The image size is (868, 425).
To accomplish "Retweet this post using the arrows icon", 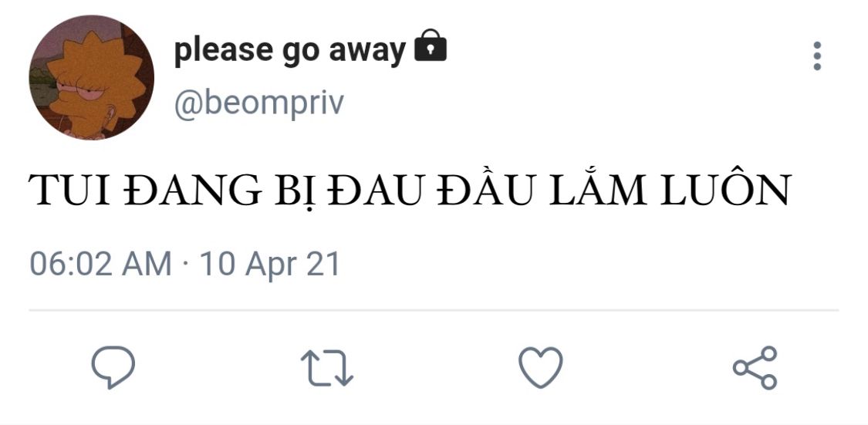I will [x=327, y=368].
